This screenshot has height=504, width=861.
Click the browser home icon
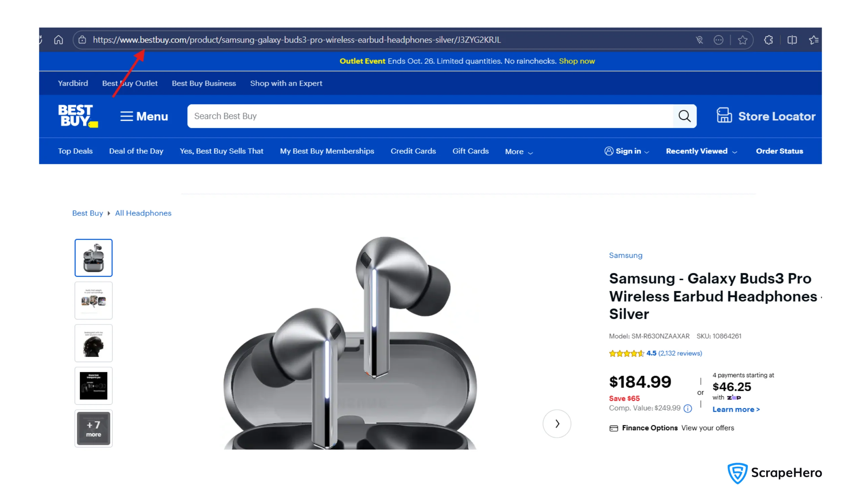[x=59, y=40]
